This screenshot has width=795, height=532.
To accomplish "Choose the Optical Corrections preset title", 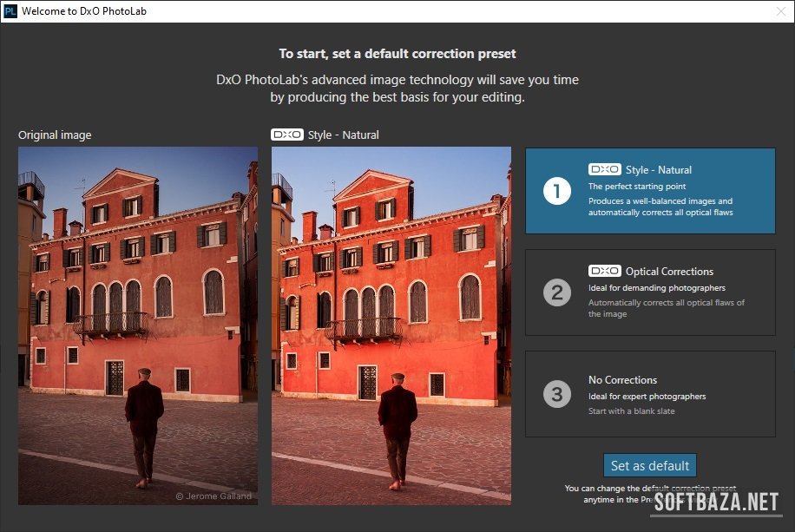I will click(x=669, y=272).
